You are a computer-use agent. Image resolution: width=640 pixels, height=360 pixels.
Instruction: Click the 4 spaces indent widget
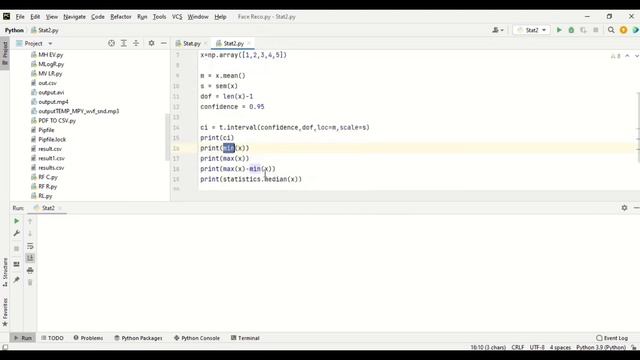(x=560, y=347)
